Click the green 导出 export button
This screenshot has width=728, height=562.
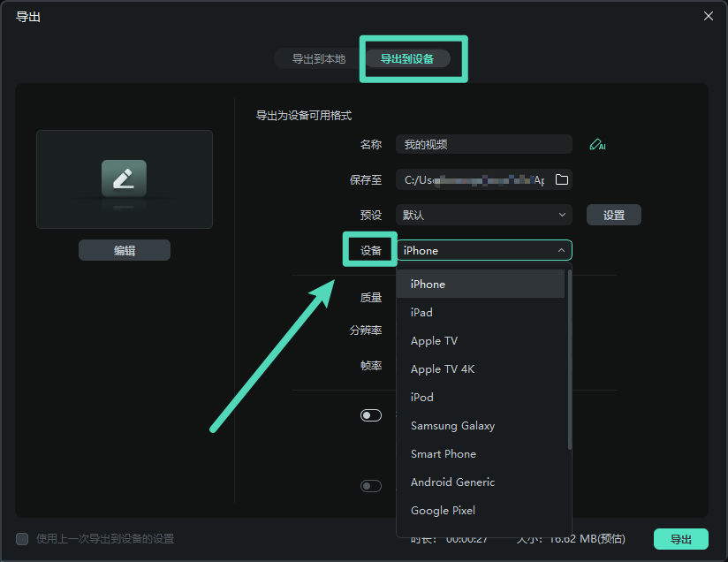681,539
